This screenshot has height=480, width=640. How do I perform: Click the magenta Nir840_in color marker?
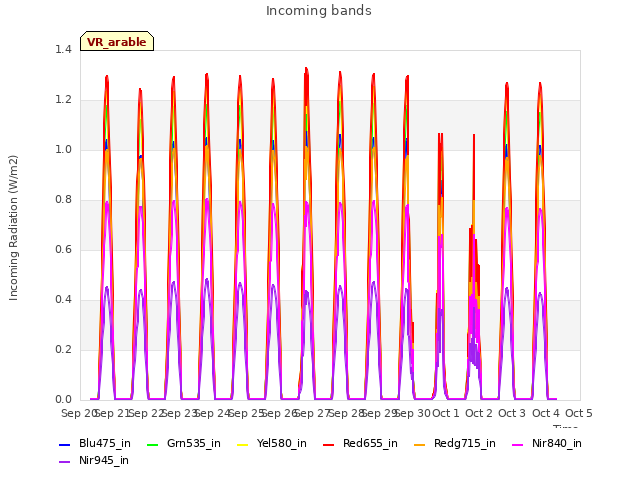[x=518, y=444]
